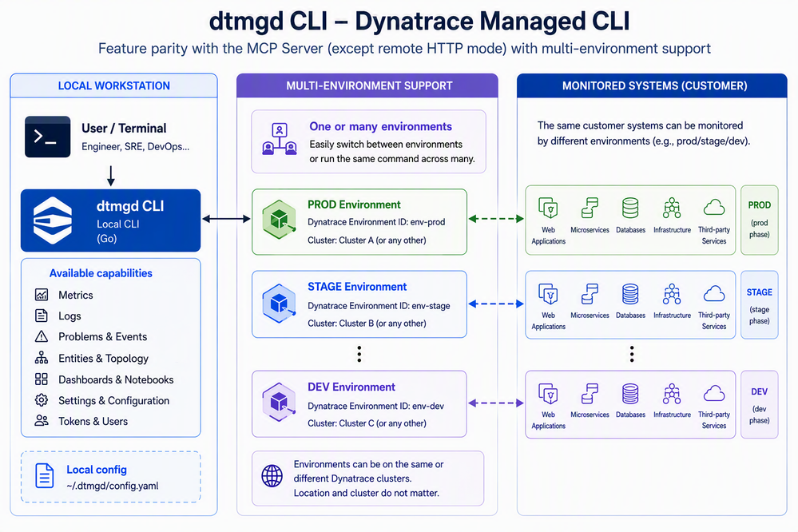Click 'Dynatrace Environment ID: env-prod' text
Viewport: 798px width, 532px height.
coord(376,222)
